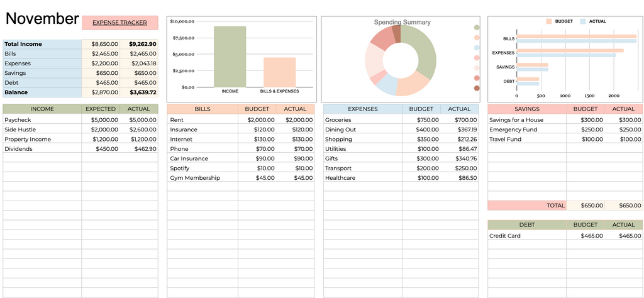Click the Spending Summary chart title

pyautogui.click(x=402, y=22)
